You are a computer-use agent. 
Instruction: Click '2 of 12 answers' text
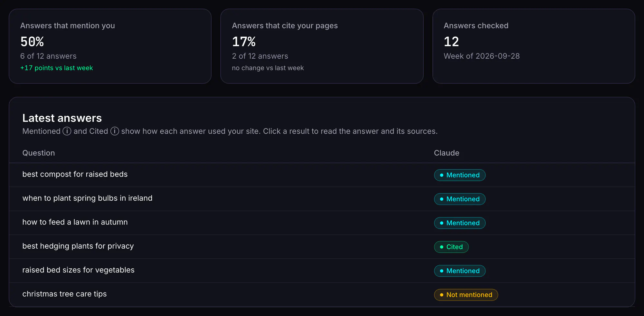tap(260, 56)
